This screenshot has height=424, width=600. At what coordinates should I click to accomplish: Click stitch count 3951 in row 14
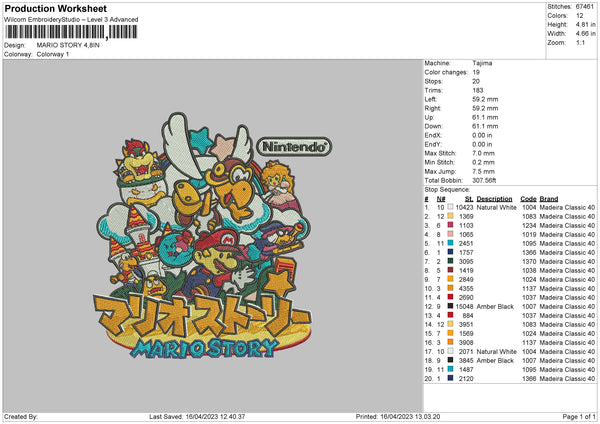466,325
